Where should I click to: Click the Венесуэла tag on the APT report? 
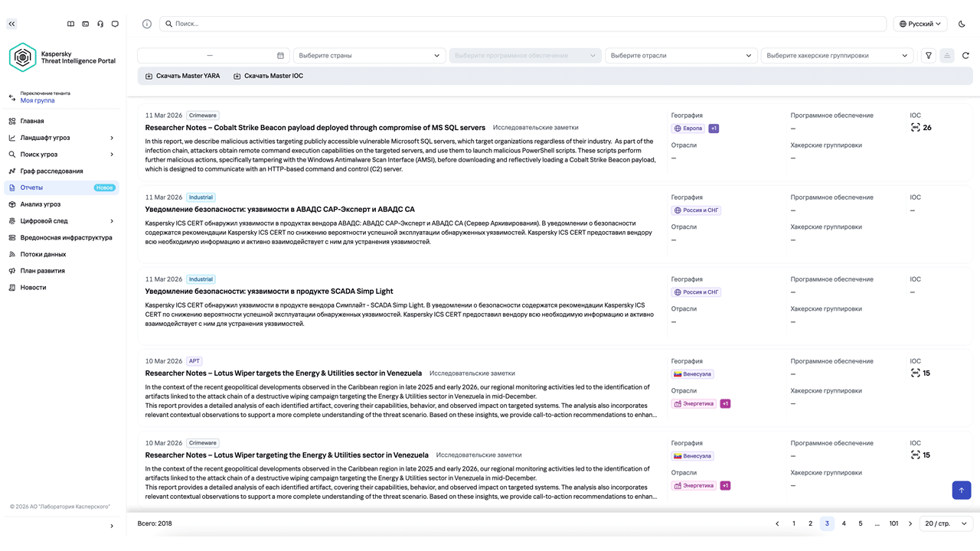click(693, 374)
